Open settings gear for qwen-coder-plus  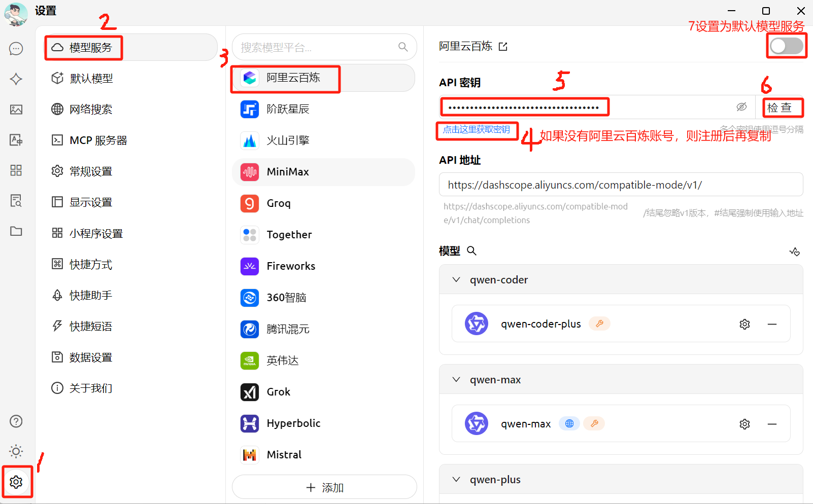coord(744,324)
